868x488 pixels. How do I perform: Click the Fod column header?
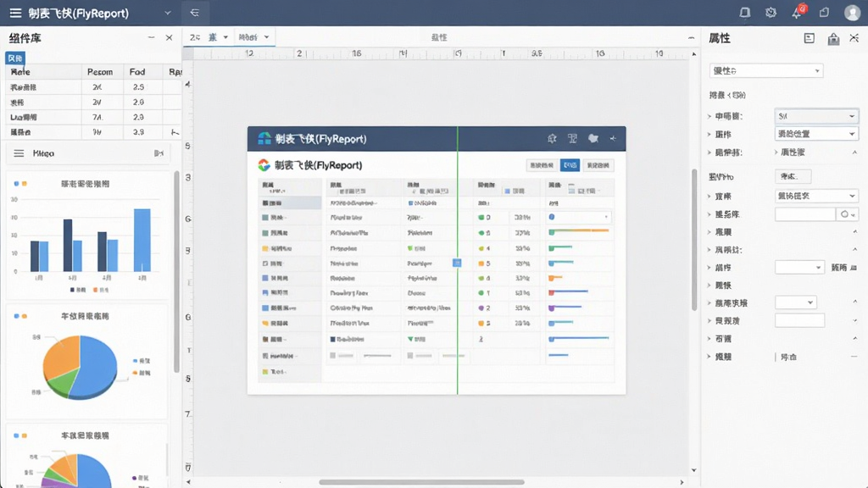[137, 72]
